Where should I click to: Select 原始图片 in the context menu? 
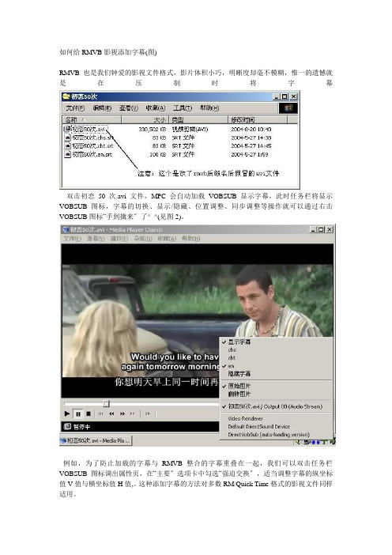pos(276,386)
